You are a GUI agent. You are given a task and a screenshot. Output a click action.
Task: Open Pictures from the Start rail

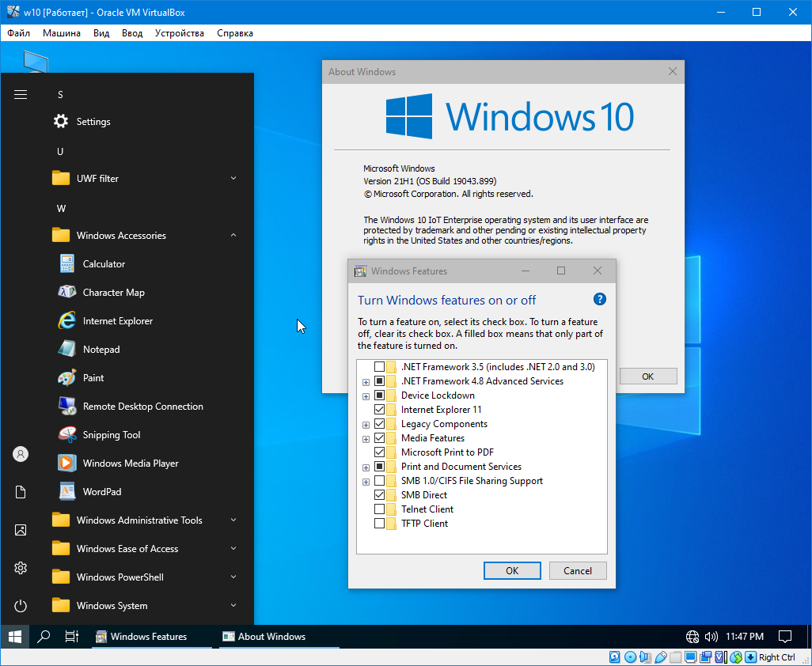[x=21, y=530]
